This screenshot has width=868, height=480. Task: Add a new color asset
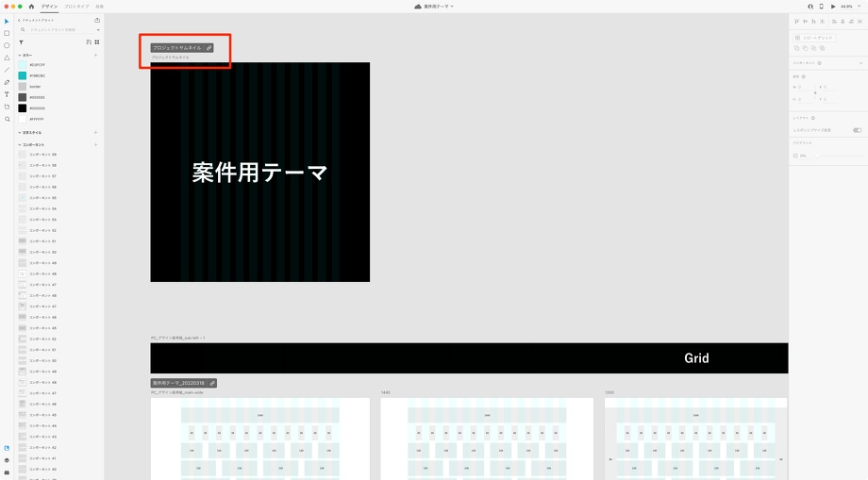point(96,56)
